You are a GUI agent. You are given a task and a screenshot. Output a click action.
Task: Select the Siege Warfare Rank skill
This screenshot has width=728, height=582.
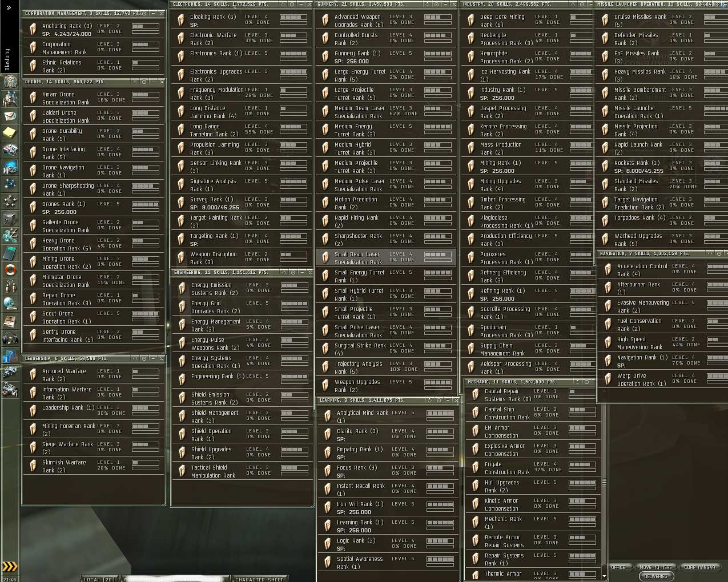94,448
